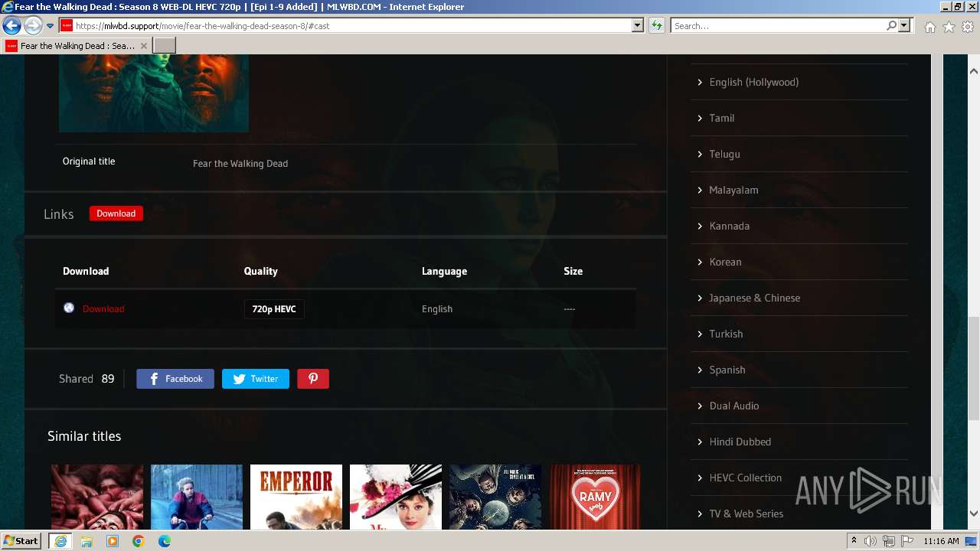The width and height of the screenshot is (980, 551).
Task: Open the TV & Web Series category
Action: (746, 514)
